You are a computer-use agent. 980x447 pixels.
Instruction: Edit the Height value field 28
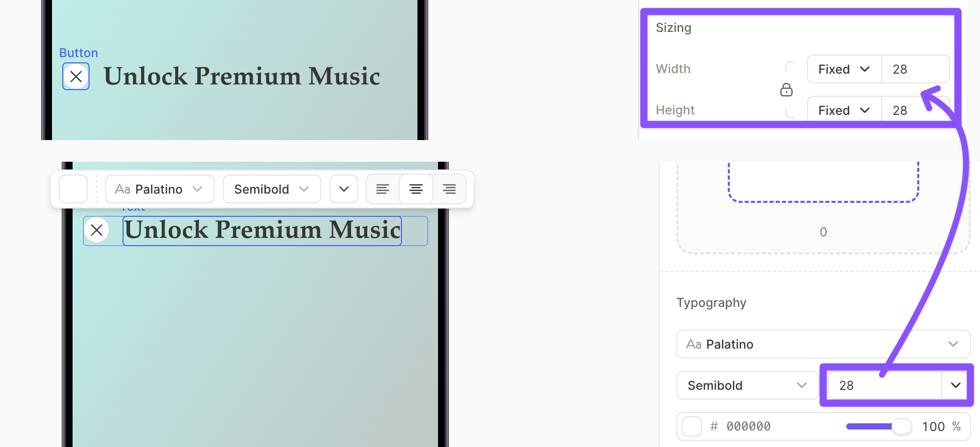pos(915,110)
